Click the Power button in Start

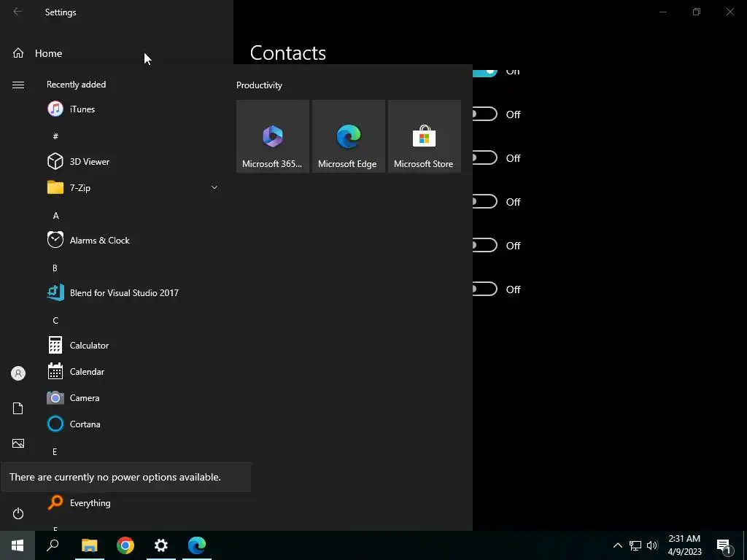point(18,513)
